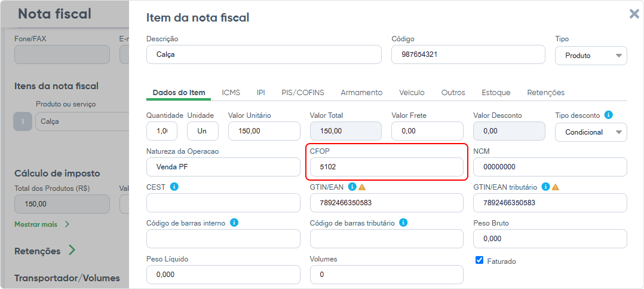
Task: Click the Descrição field containing Calça
Action: pyautogui.click(x=263, y=54)
